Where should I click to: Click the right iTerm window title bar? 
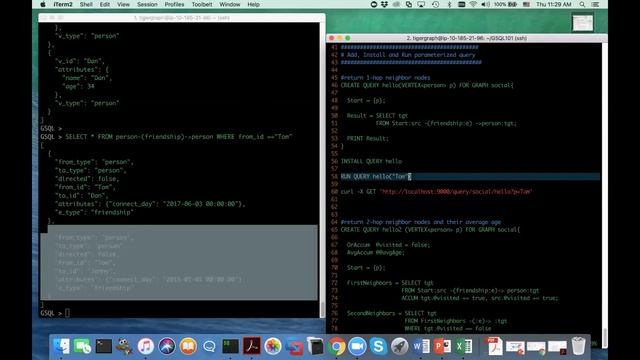(467, 38)
